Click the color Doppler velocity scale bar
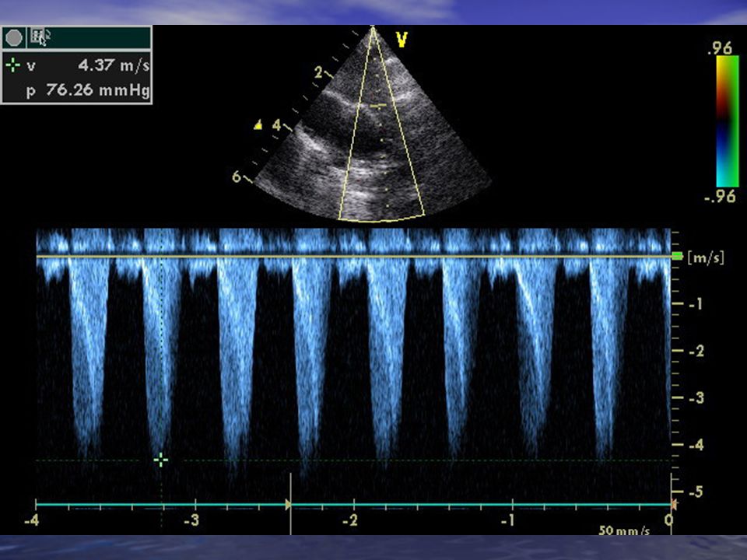Viewport: 747px width, 560px height. point(727,122)
